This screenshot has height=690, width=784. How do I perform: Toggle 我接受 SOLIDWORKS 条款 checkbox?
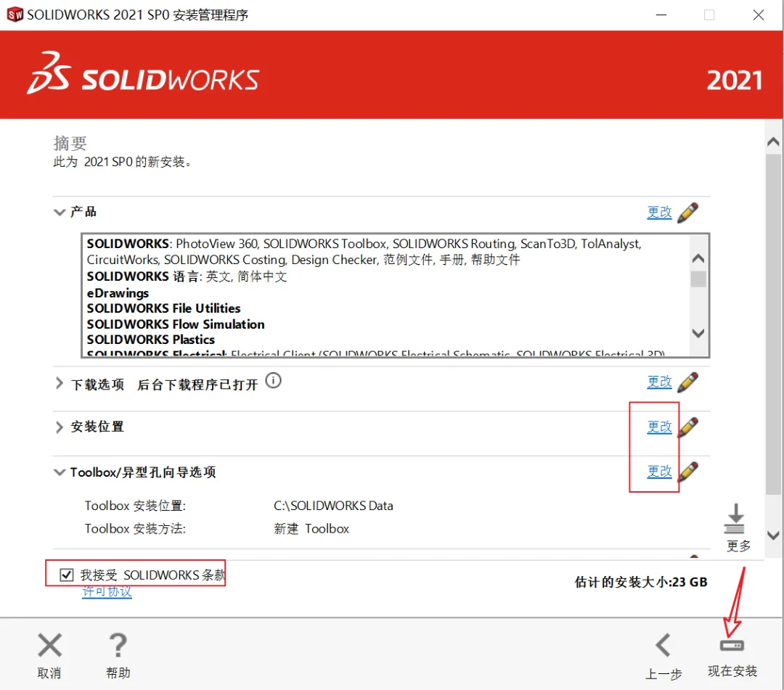[67, 575]
